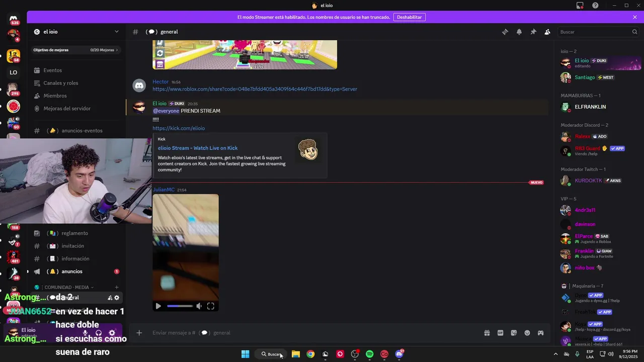Open user settings gear in user panel

tap(112, 333)
